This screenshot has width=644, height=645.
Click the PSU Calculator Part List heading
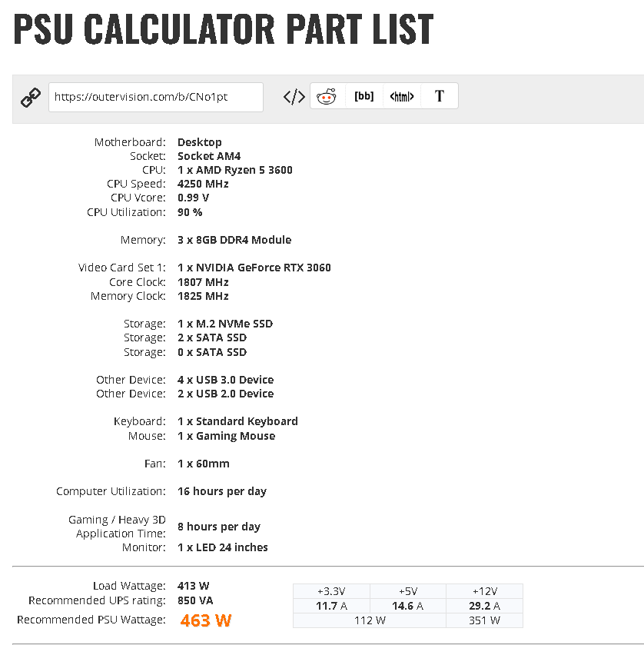click(224, 28)
